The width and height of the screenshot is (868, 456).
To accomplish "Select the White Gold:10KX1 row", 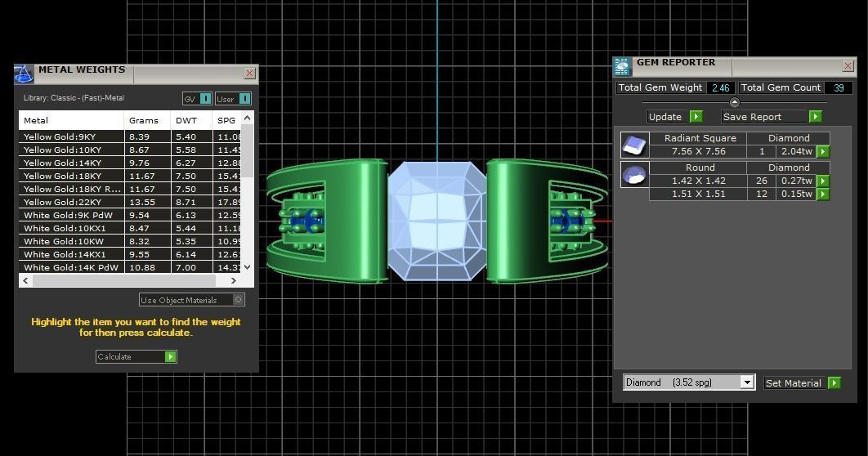I will (129, 229).
